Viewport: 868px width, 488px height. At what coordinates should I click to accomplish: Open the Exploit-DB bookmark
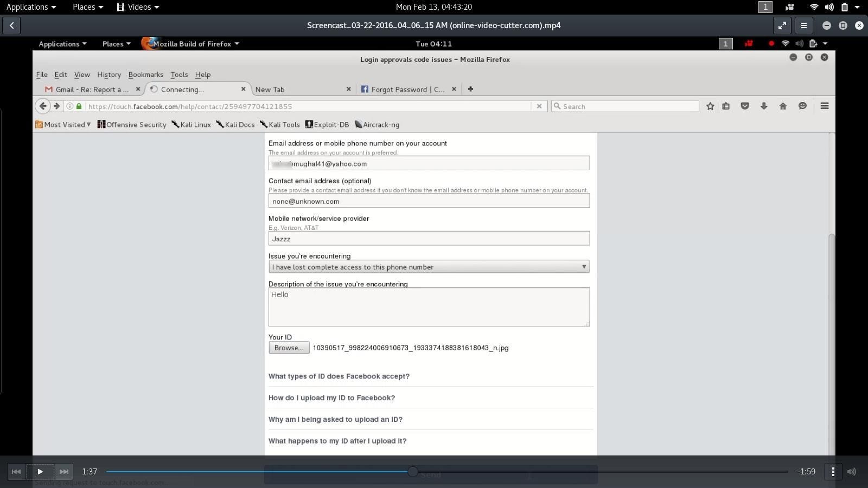(327, 125)
